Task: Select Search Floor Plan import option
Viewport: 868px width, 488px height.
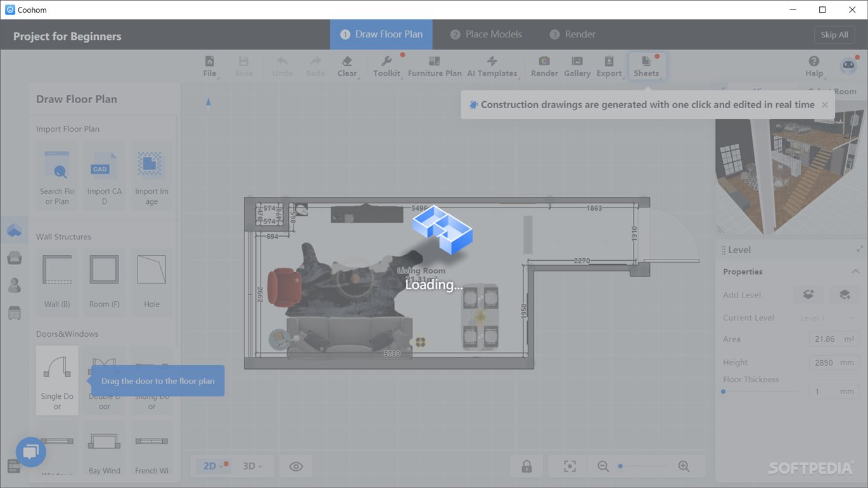Action: click(57, 177)
